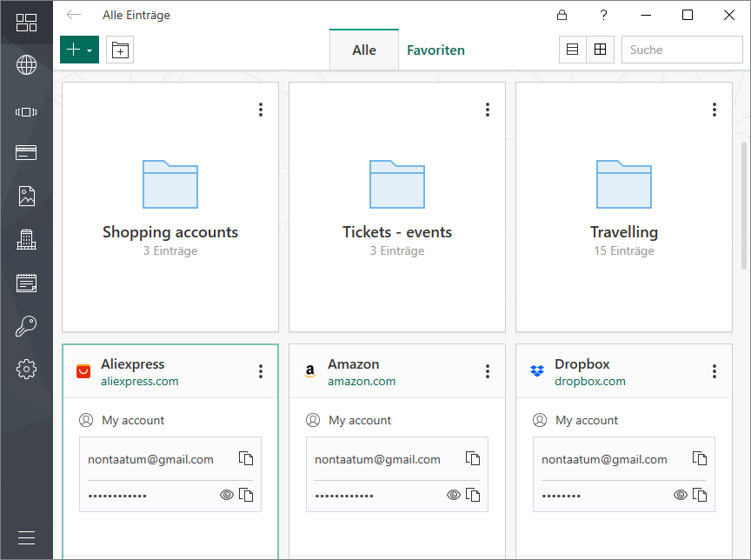Open Password Check via the key icon
This screenshot has width=751, height=560.
(x=26, y=325)
